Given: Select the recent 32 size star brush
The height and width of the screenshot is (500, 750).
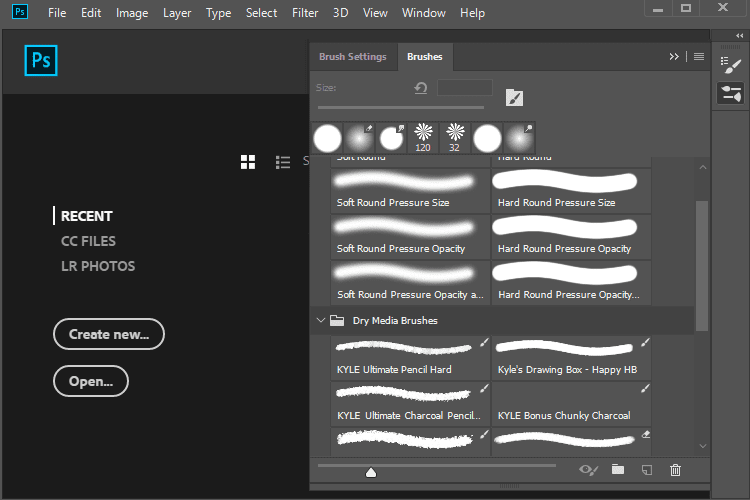Looking at the screenshot, I should pyautogui.click(x=455, y=138).
